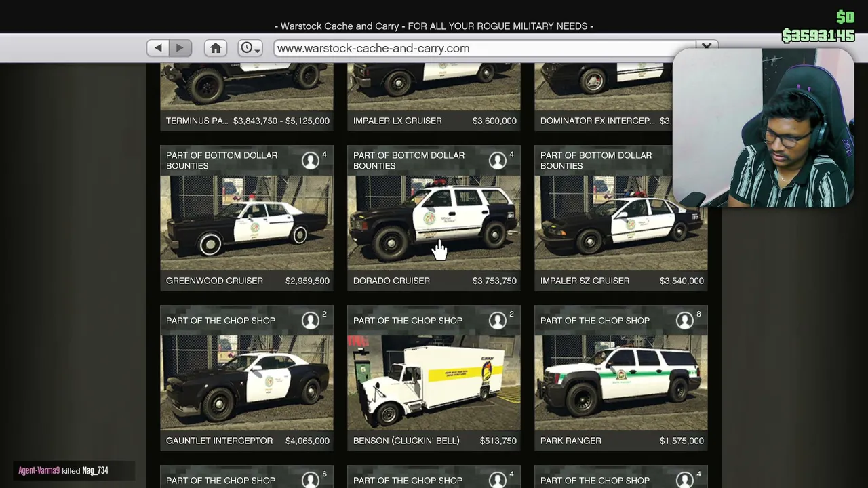
Task: Click the browser forward arrow
Action: [x=180, y=48]
